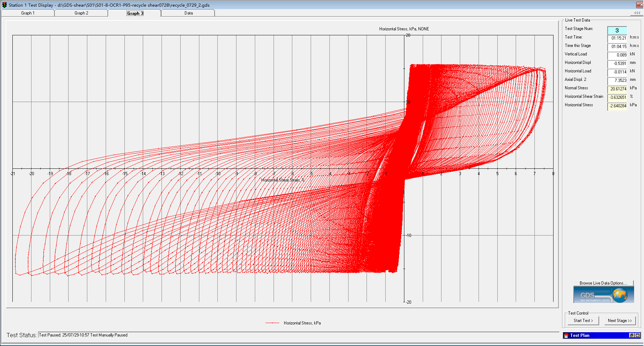Open the Graph 2 tab

(x=81, y=13)
